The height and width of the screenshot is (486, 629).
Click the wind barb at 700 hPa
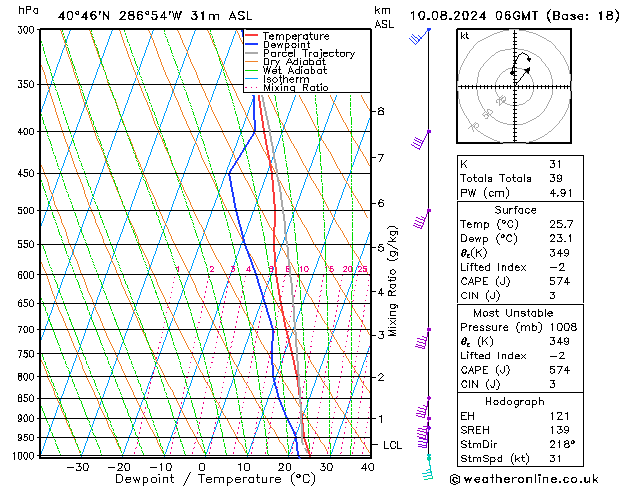coord(422,338)
